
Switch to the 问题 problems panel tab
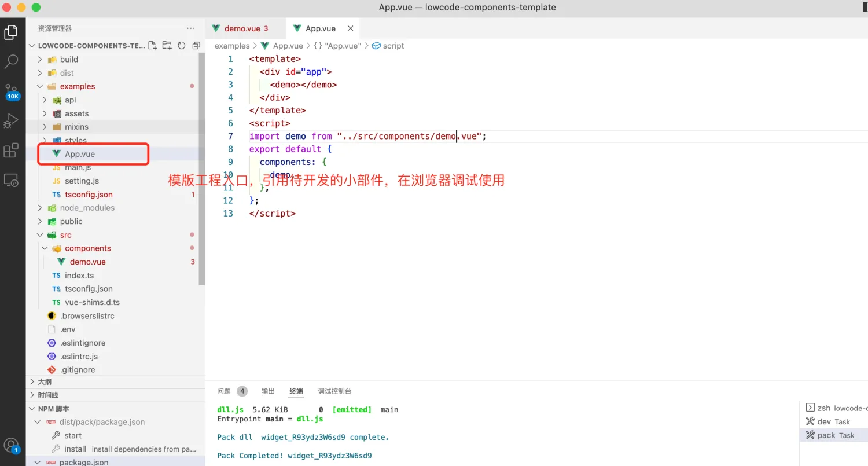224,391
